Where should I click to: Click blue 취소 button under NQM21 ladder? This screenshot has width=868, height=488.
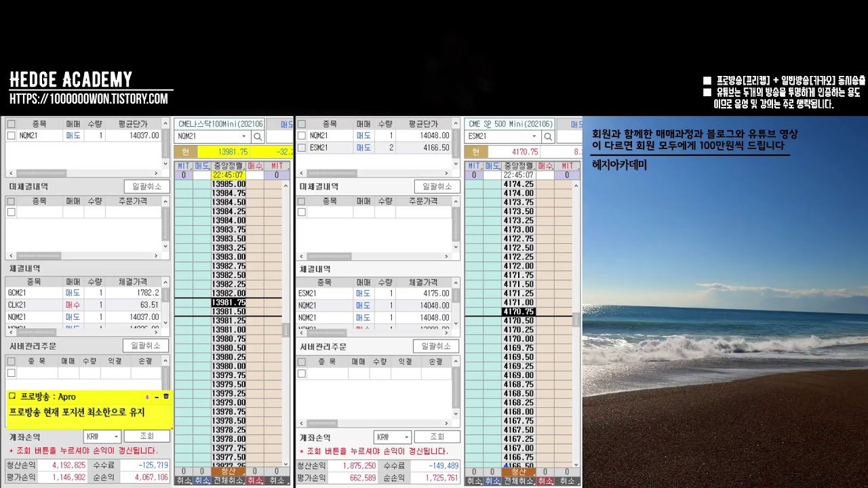(x=202, y=481)
